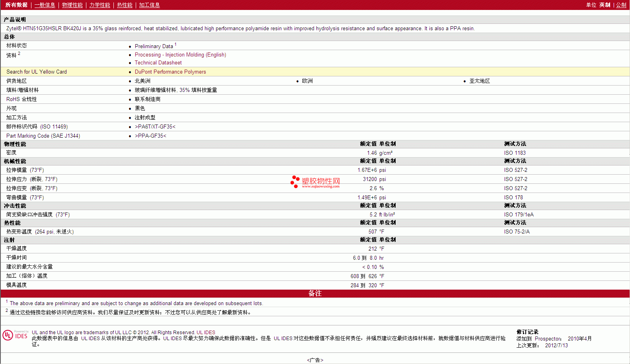This screenshot has width=630, height=364.
Task: Click the ISO 178 test method
Action: tap(513, 198)
